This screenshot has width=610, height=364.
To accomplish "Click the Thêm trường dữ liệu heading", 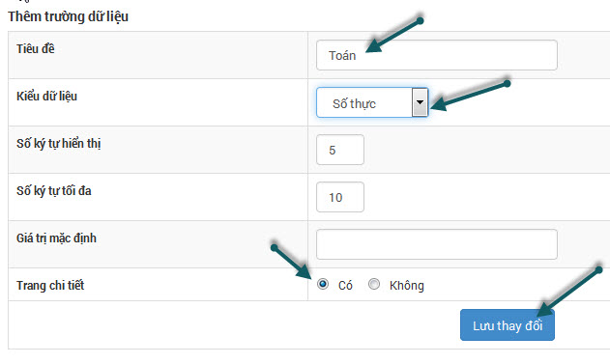I will 68,16.
